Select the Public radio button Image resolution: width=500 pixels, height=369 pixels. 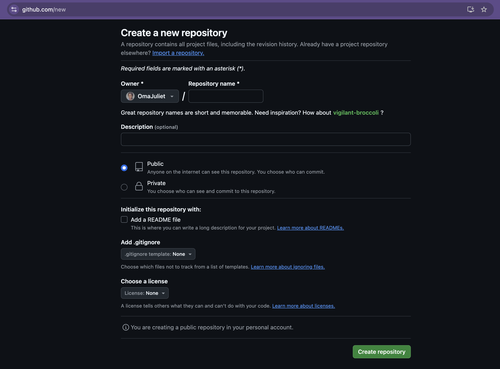124,168
